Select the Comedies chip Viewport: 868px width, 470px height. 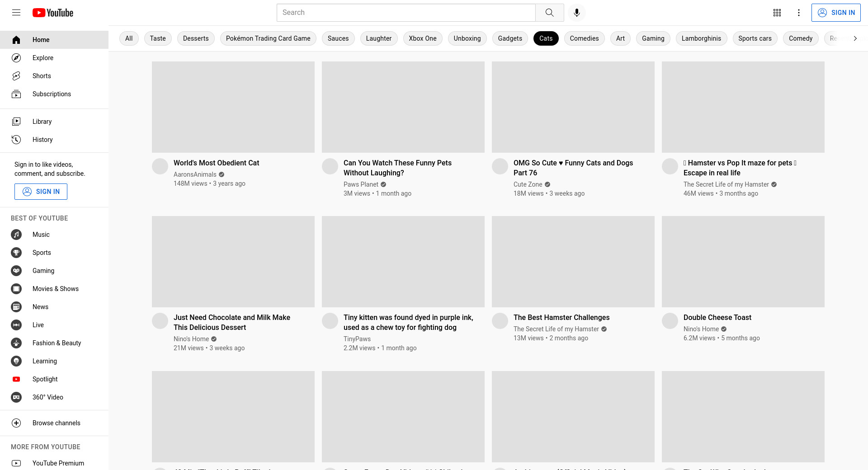tap(585, 38)
